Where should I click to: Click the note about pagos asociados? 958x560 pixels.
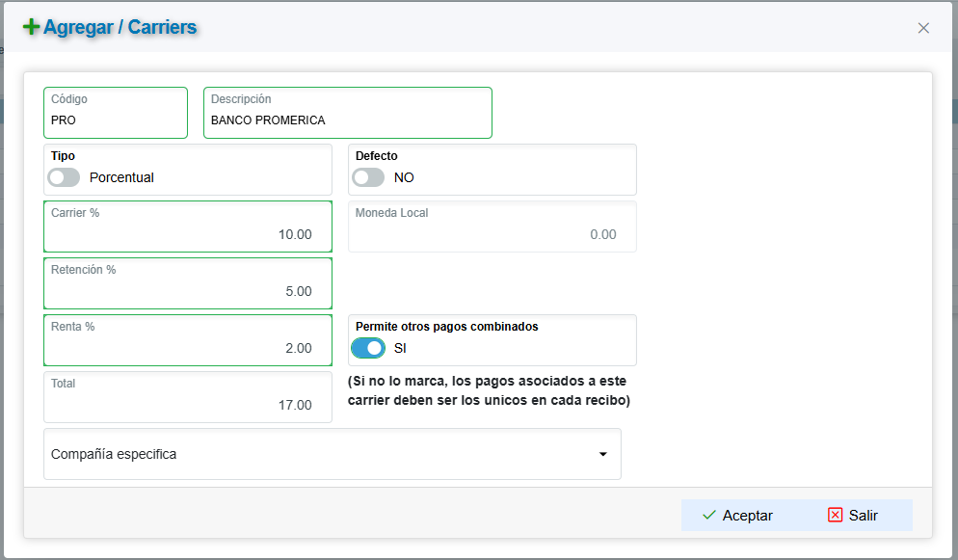click(489, 390)
